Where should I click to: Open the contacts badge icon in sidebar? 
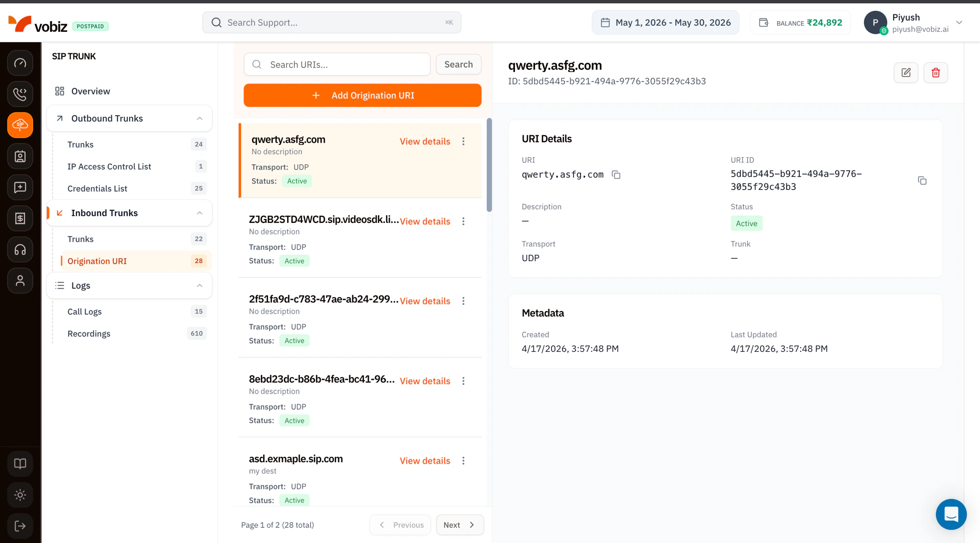point(20,156)
